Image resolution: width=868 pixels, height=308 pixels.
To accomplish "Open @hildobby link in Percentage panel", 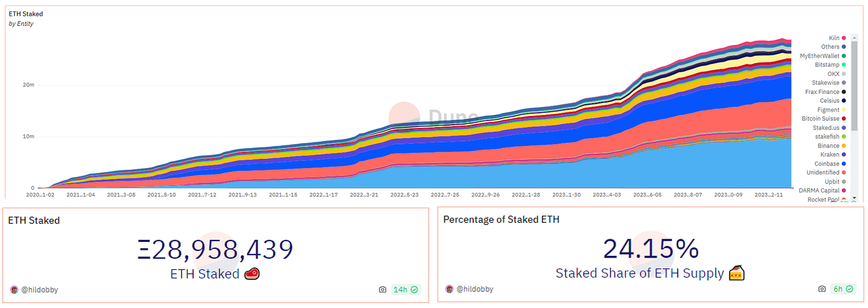I will [x=475, y=289].
